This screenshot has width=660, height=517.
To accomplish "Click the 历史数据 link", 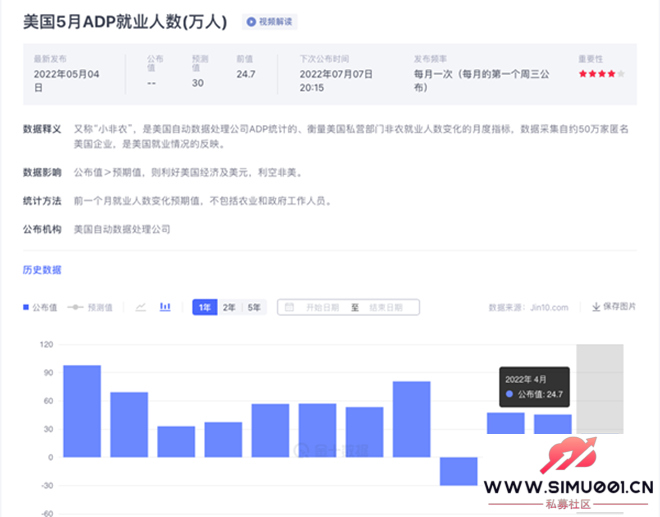I will 42,270.
